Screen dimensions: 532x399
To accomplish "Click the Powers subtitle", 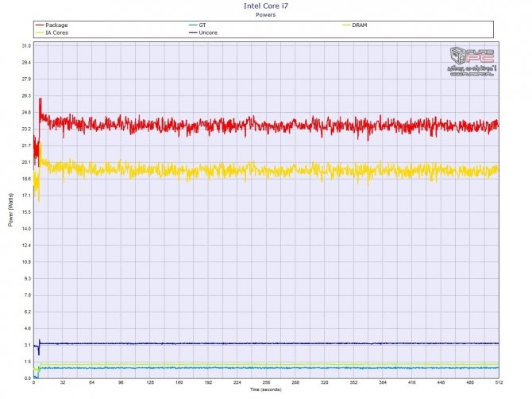I will (266, 15).
